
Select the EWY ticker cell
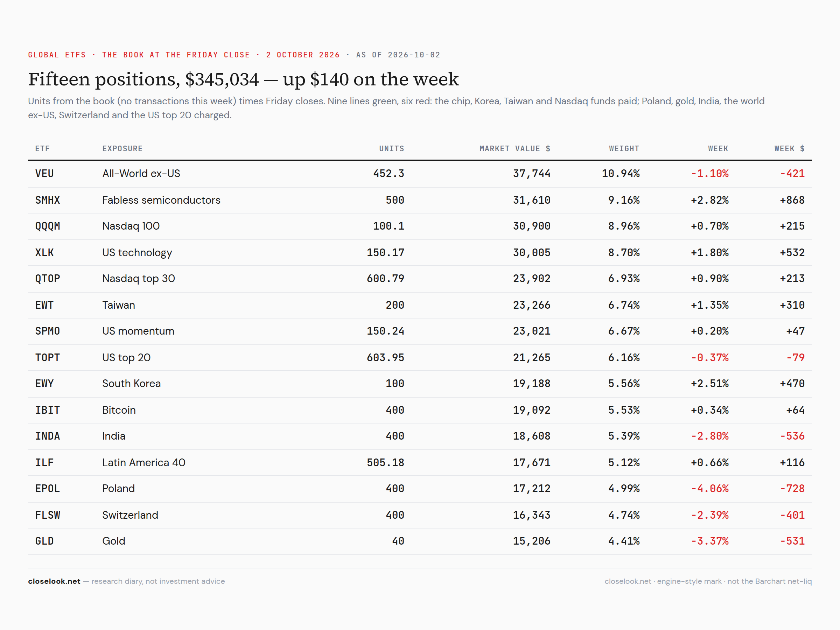(44, 384)
